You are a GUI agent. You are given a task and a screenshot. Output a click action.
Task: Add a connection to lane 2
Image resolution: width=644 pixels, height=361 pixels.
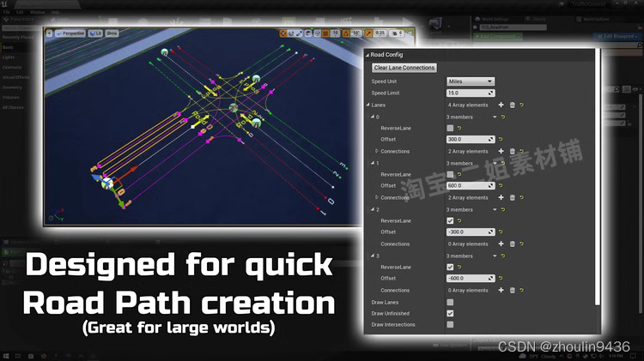click(x=501, y=244)
